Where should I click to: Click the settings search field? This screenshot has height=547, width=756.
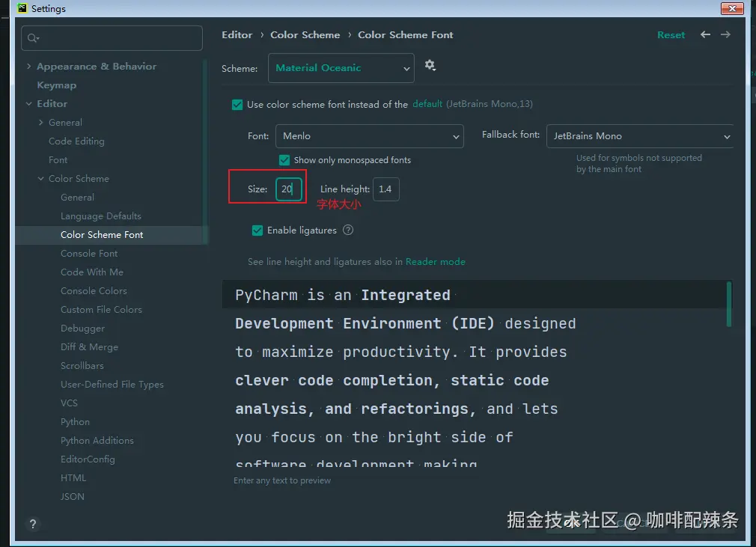pos(112,38)
